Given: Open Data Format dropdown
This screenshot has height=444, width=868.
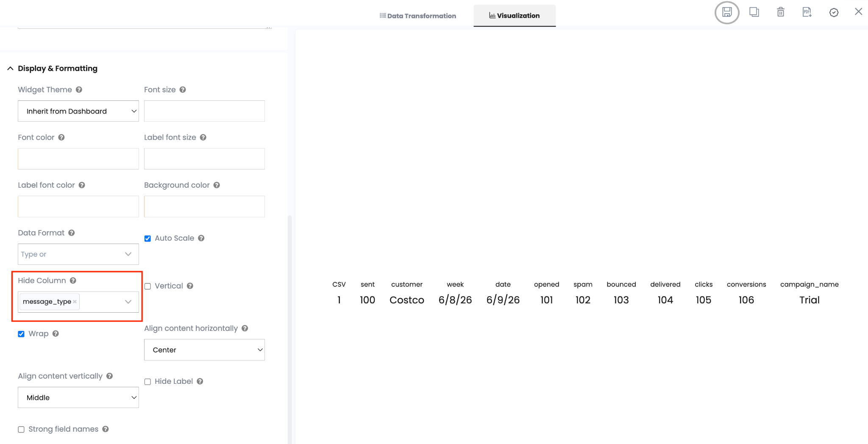Looking at the screenshot, I should point(78,254).
